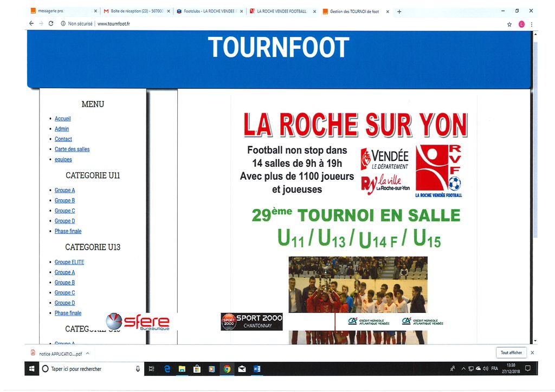Open the Chrome three-dot menu

tap(531, 24)
